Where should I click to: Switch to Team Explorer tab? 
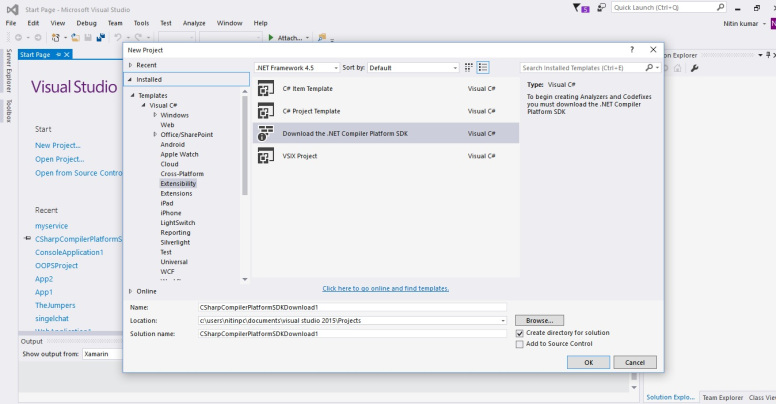[723, 398]
